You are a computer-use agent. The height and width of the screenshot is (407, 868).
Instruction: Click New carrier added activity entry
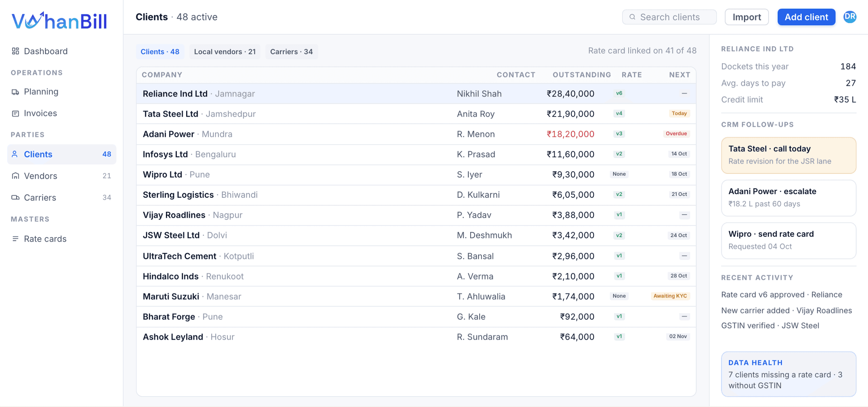(x=787, y=310)
